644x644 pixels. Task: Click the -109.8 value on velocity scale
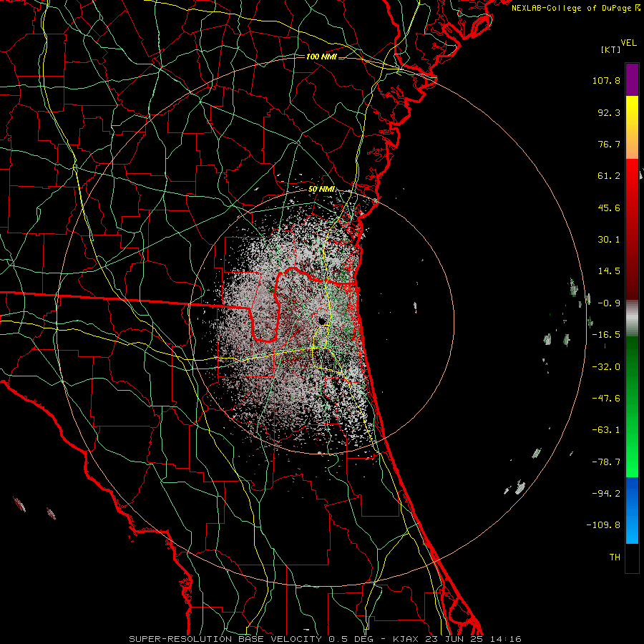point(604,525)
